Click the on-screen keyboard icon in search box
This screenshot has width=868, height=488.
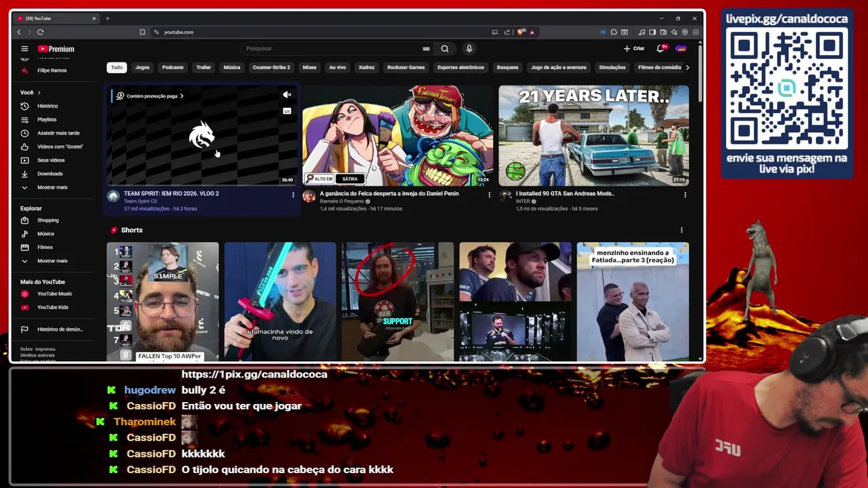[426, 49]
